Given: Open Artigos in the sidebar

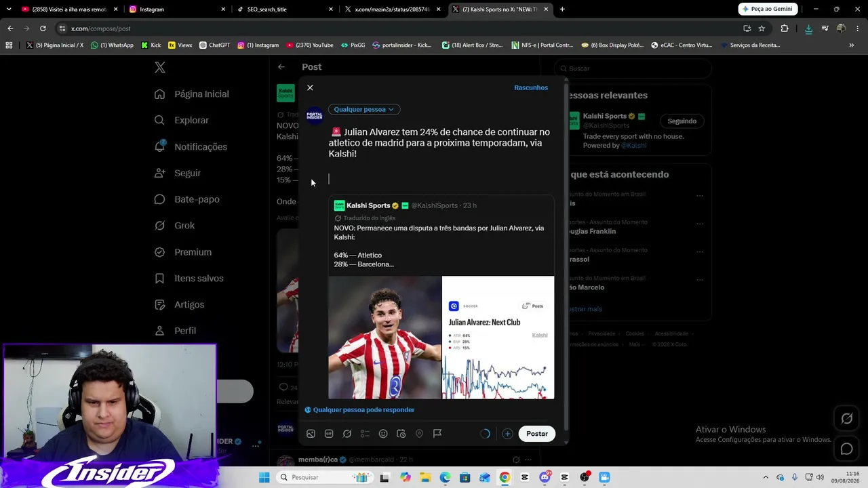Looking at the screenshot, I should coord(179,304).
